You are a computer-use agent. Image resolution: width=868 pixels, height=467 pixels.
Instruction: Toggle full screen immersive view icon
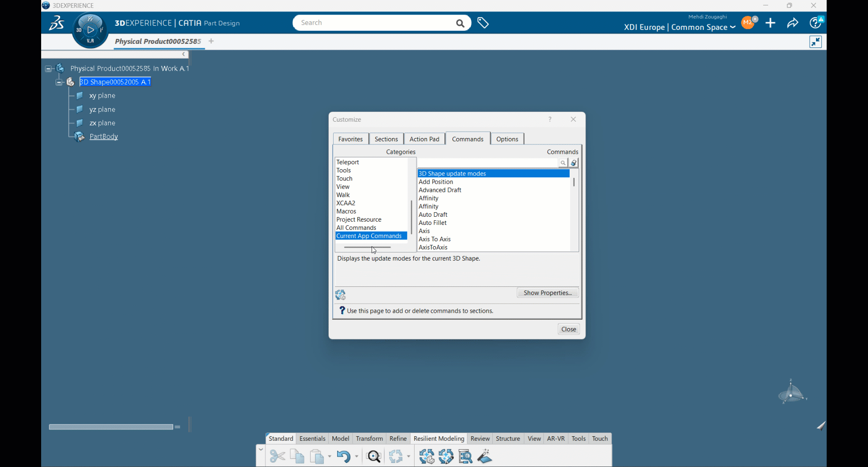[816, 42]
